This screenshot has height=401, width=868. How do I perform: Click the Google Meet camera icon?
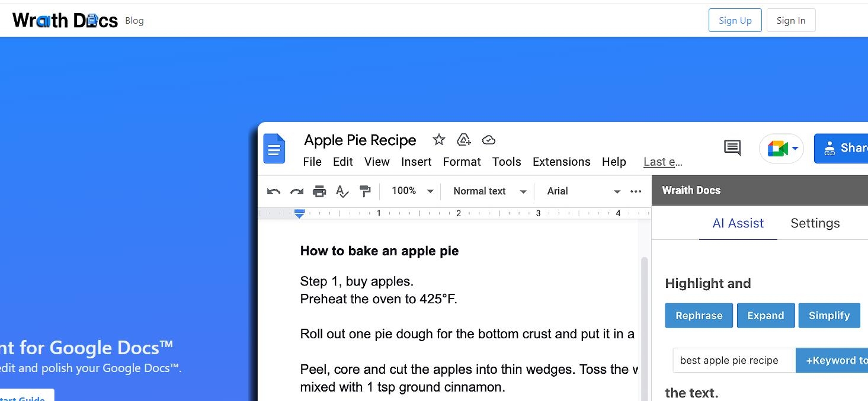777,149
